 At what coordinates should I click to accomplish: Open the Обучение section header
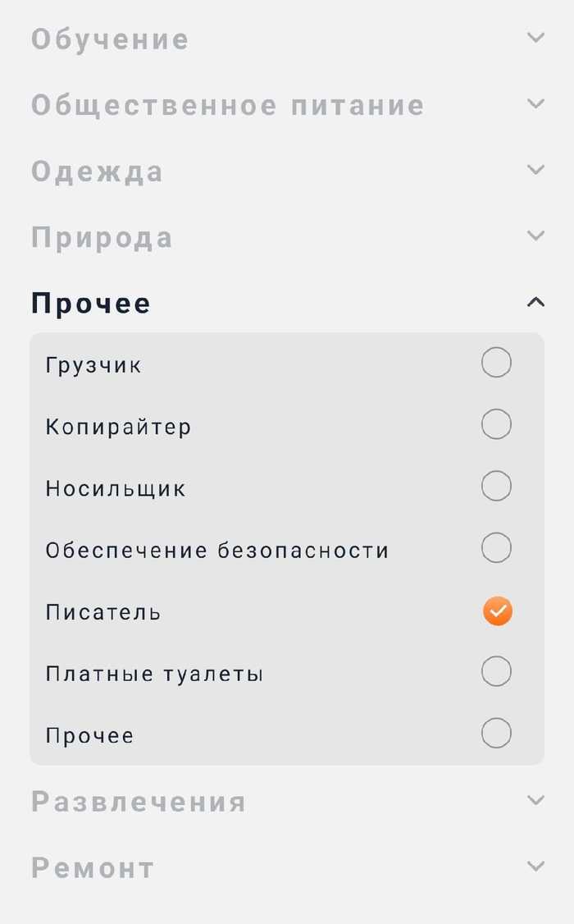coord(109,38)
